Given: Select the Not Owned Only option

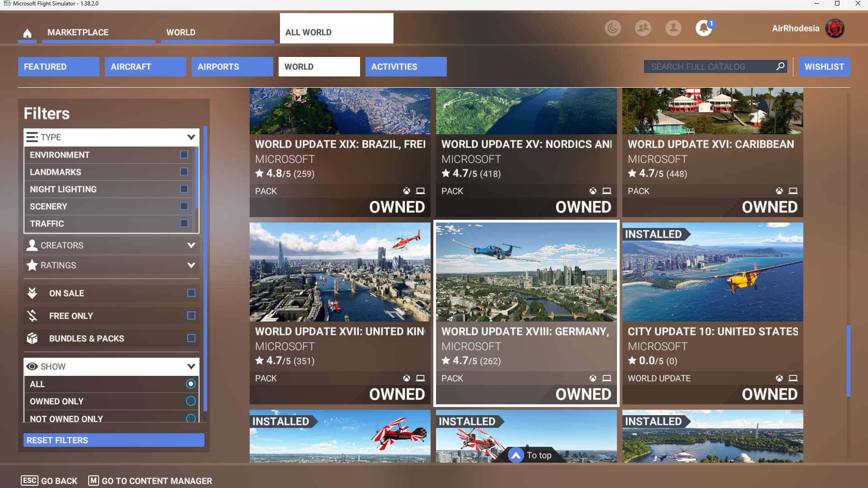Looking at the screenshot, I should (x=190, y=418).
